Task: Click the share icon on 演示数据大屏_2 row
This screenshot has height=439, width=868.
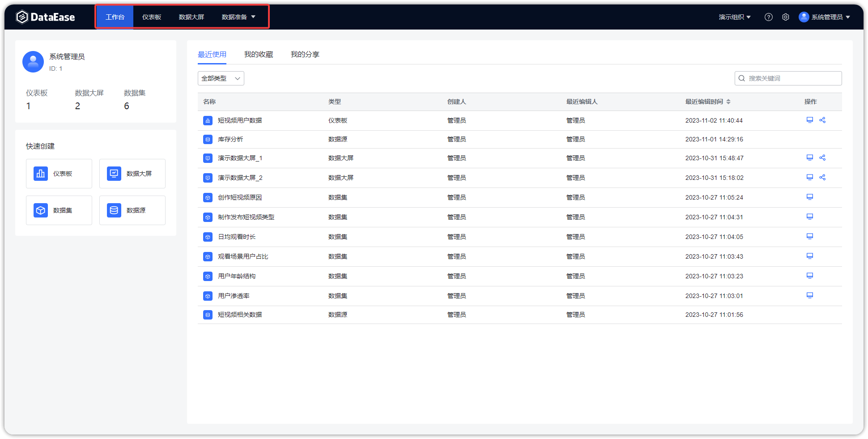Action: [822, 177]
